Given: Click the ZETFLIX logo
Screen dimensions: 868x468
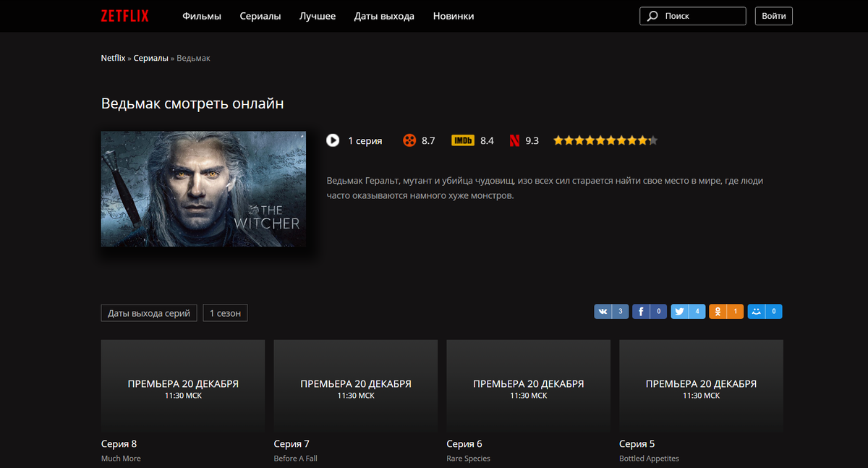Looking at the screenshot, I should pos(125,16).
